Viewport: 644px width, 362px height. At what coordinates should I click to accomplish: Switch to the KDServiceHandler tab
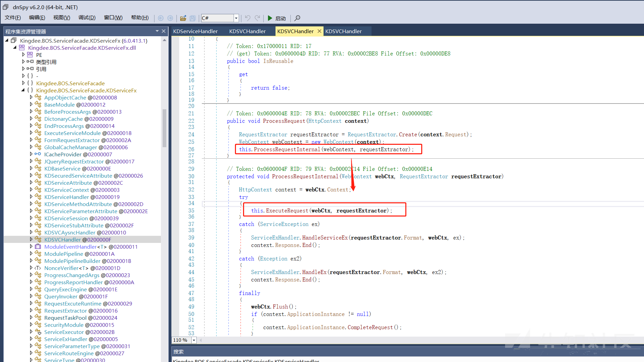[195, 31]
